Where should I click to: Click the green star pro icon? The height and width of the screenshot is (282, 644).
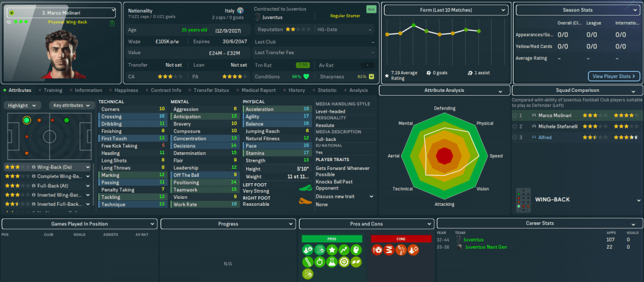tap(332, 250)
